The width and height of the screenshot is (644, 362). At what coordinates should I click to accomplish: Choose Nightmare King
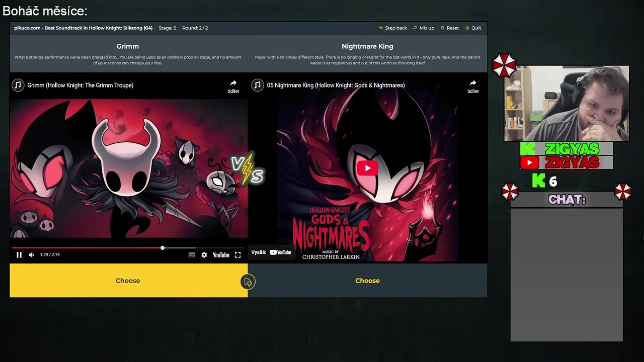(367, 281)
